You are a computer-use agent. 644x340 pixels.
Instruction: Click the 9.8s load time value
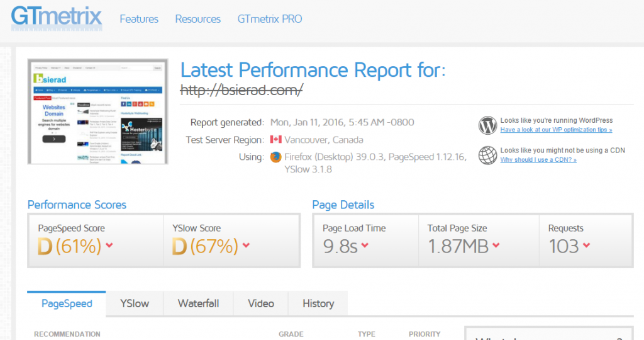tap(340, 246)
